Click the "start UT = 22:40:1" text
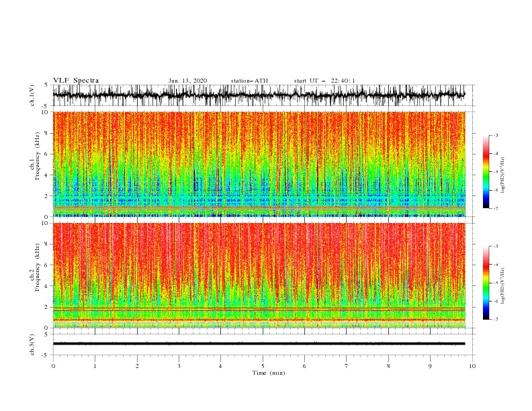The height and width of the screenshot is (411, 532). (324, 81)
